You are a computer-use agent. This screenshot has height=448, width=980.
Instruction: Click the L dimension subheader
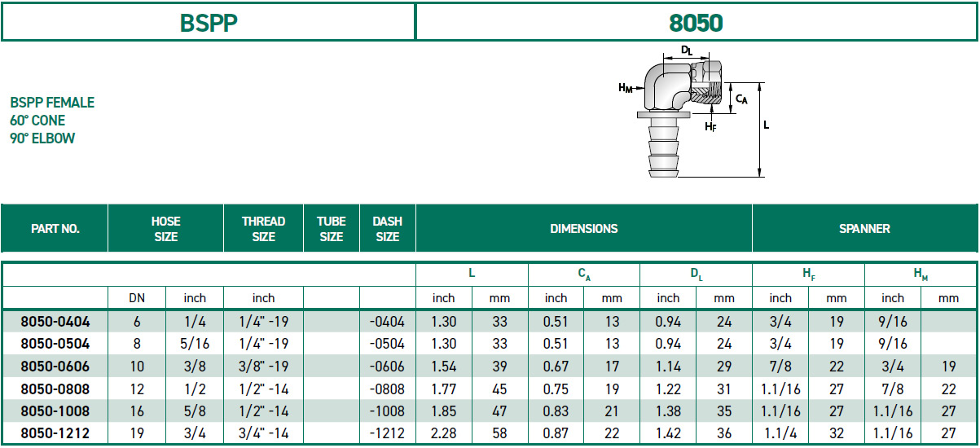click(472, 275)
